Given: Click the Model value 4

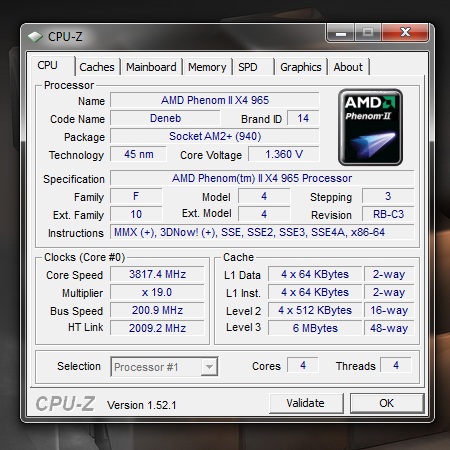Looking at the screenshot, I should click(264, 196).
